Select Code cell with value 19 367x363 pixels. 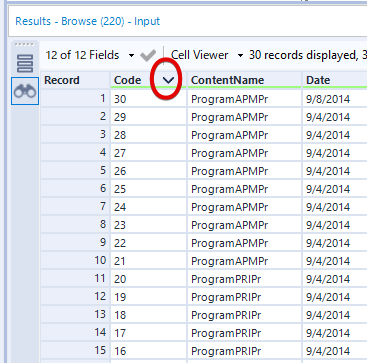click(x=149, y=297)
